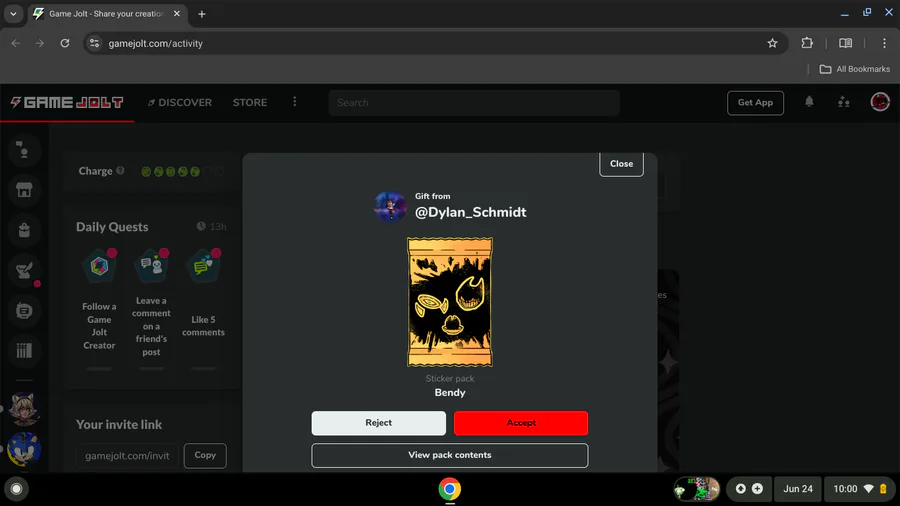Image resolution: width=900 pixels, height=506 pixels.
Task: Click the Your invite link heading
Action: coord(119,425)
